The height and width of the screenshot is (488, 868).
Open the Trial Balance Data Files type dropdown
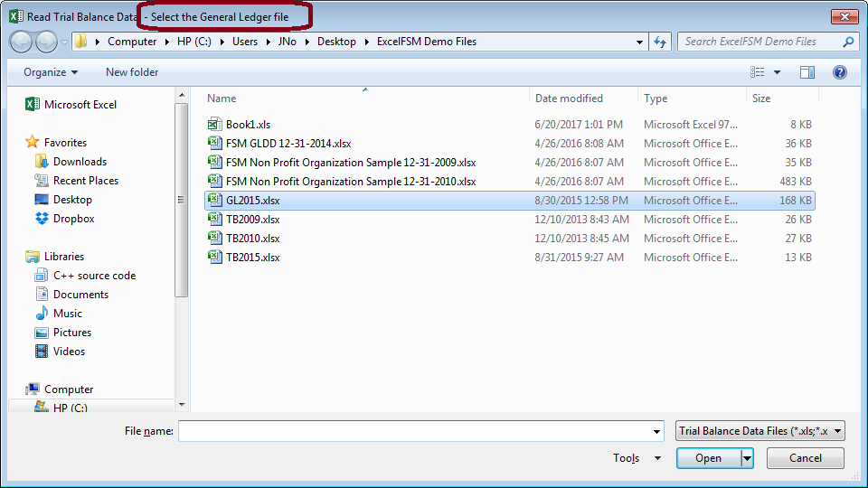tap(760, 431)
